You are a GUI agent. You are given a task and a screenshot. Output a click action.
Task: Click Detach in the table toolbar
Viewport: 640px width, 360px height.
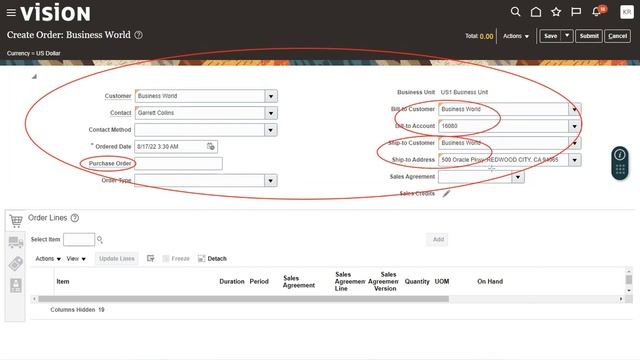(x=212, y=258)
